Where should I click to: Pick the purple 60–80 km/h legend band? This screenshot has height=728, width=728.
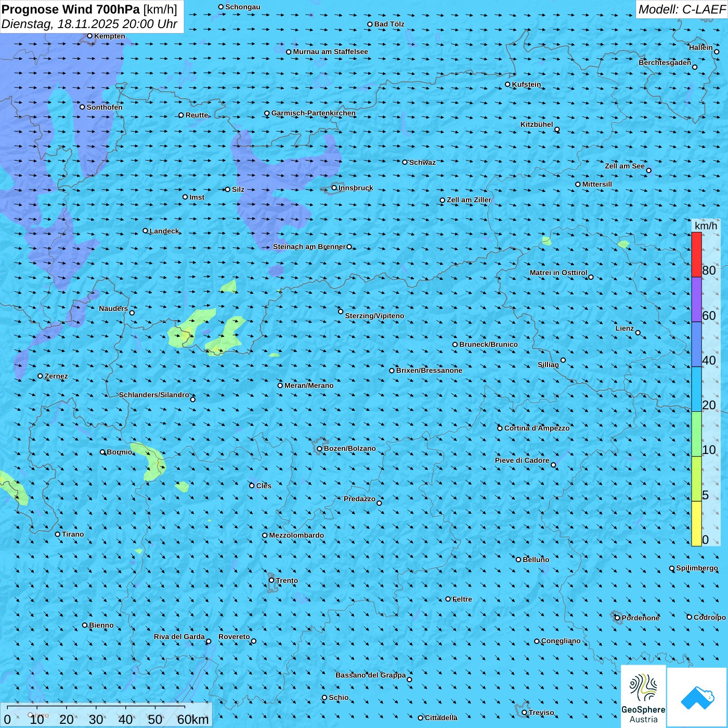(696, 300)
